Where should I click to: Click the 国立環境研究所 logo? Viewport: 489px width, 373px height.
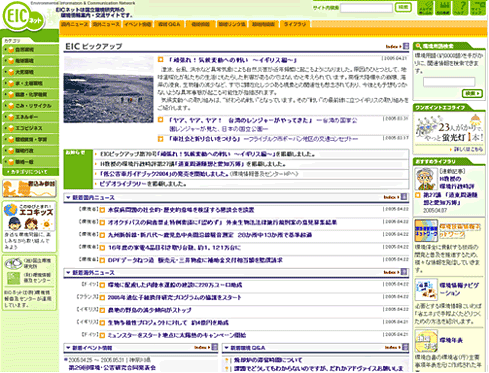(x=13, y=264)
